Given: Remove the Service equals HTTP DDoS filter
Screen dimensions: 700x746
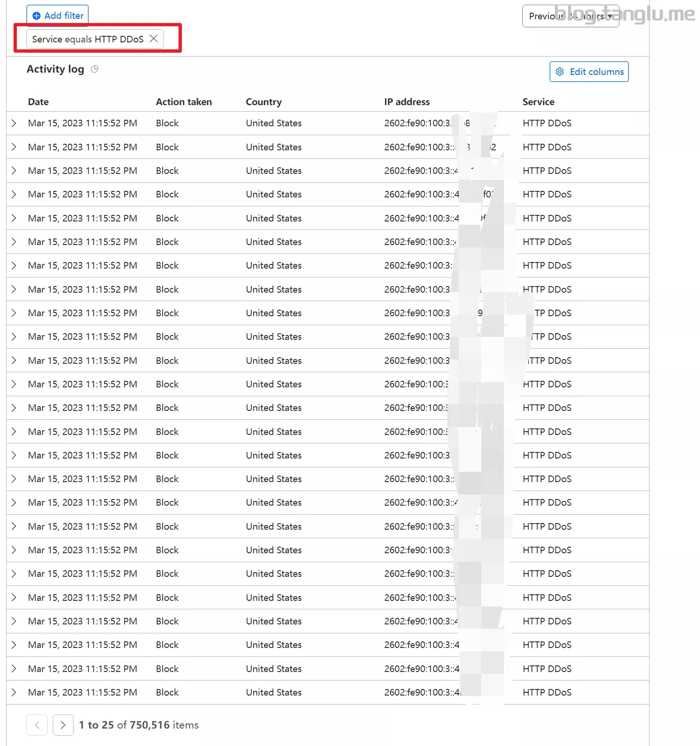Looking at the screenshot, I should [154, 39].
